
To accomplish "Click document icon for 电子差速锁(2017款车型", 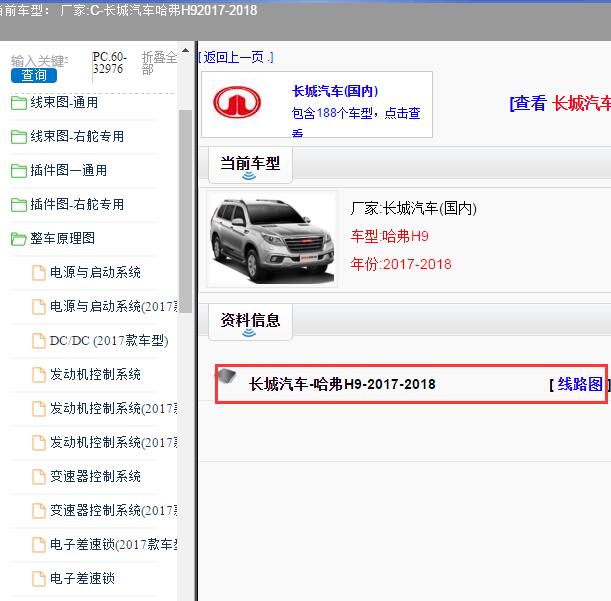I will (x=39, y=545).
